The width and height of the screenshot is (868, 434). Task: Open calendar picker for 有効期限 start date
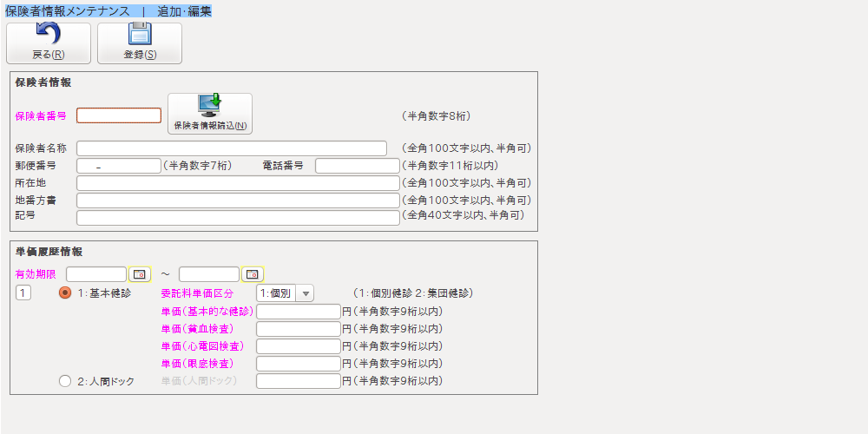point(140,274)
